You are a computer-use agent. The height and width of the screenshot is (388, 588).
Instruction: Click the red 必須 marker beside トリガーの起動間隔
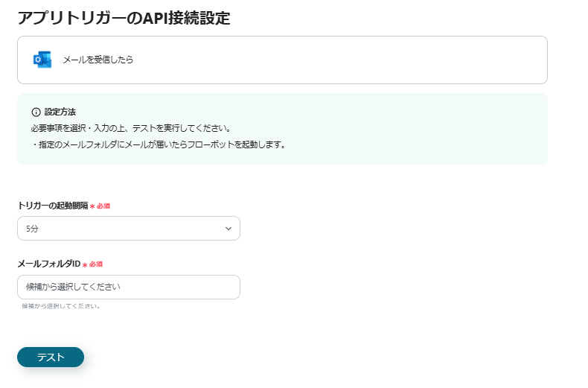(100, 206)
